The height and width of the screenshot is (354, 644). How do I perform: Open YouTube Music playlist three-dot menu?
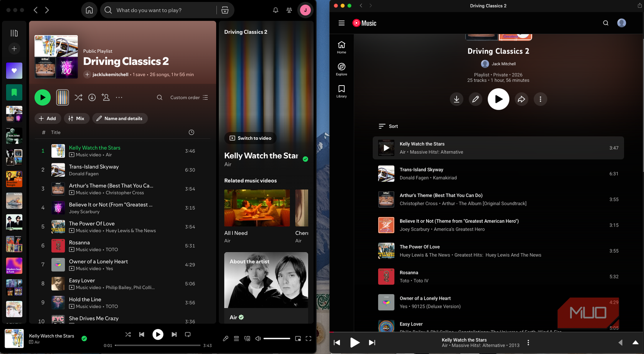tap(540, 99)
